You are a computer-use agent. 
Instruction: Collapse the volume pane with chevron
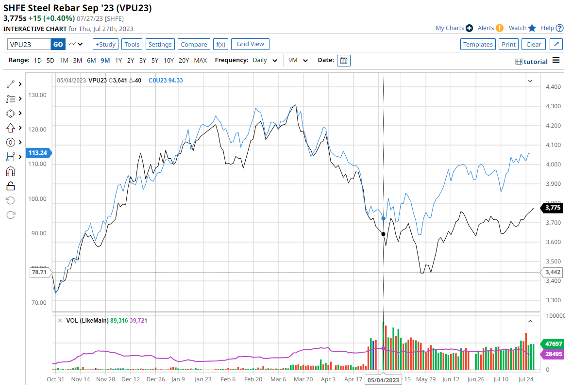[x=530, y=321]
